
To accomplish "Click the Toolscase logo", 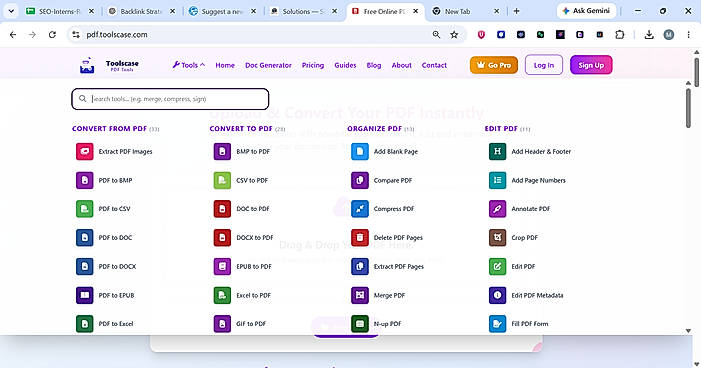I will tap(109, 65).
